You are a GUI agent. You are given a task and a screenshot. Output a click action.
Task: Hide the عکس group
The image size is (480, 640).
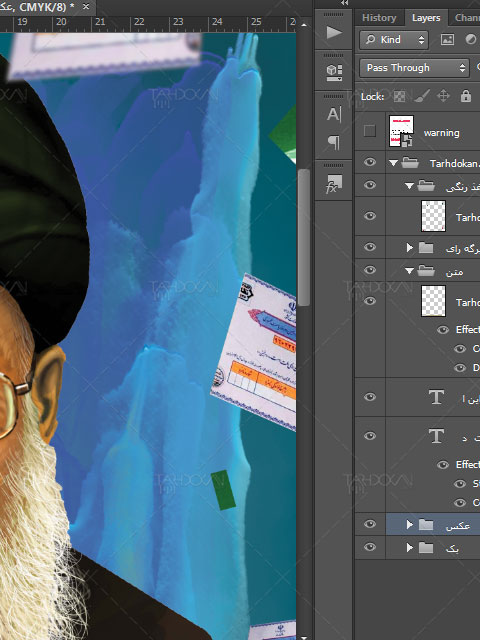point(370,524)
